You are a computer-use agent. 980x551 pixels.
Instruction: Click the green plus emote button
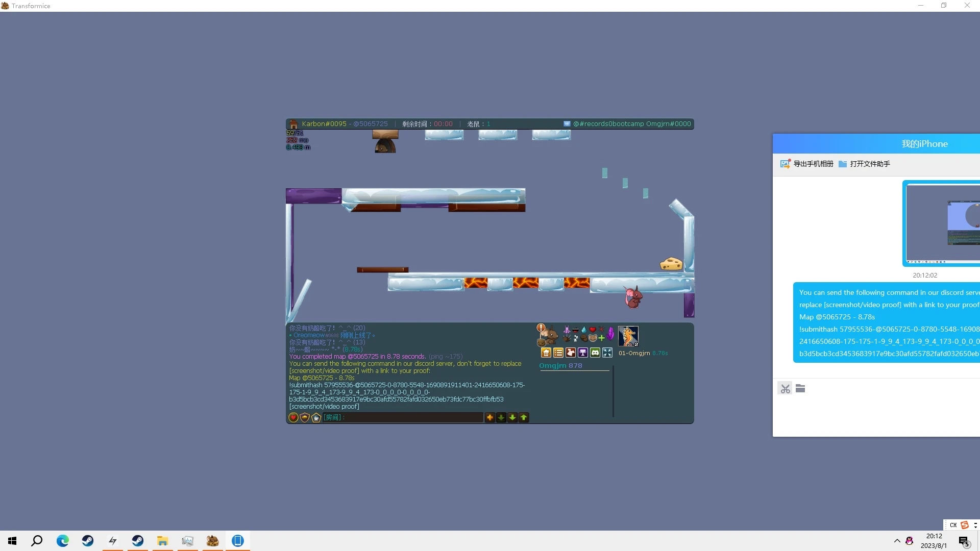pyautogui.click(x=601, y=338)
